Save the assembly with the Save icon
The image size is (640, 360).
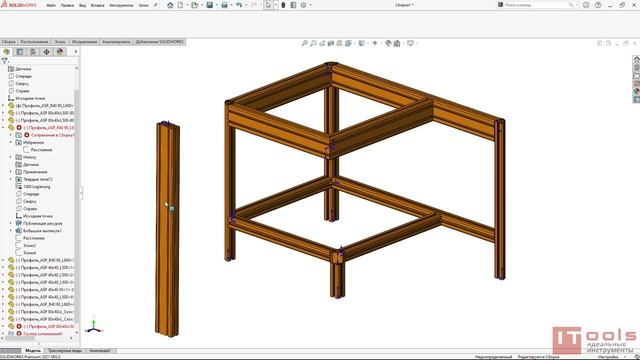pyautogui.click(x=209, y=5)
